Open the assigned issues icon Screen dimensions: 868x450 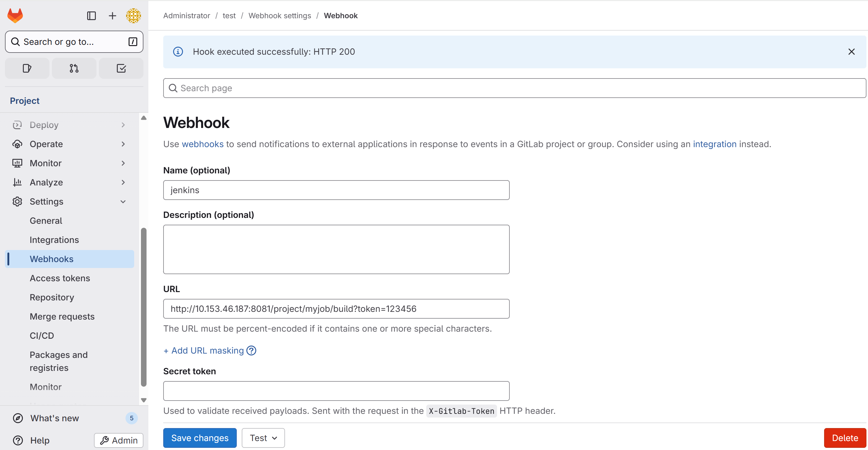[x=27, y=68]
